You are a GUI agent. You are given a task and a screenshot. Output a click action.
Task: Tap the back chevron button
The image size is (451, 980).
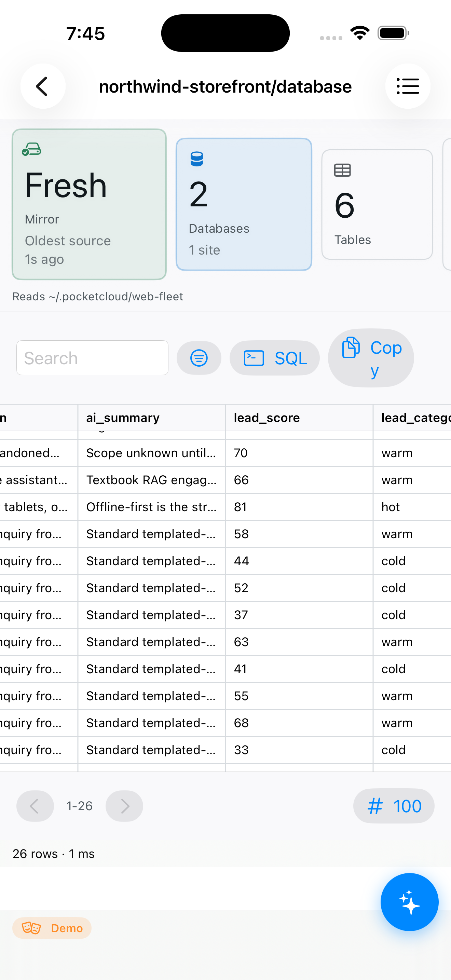(43, 86)
